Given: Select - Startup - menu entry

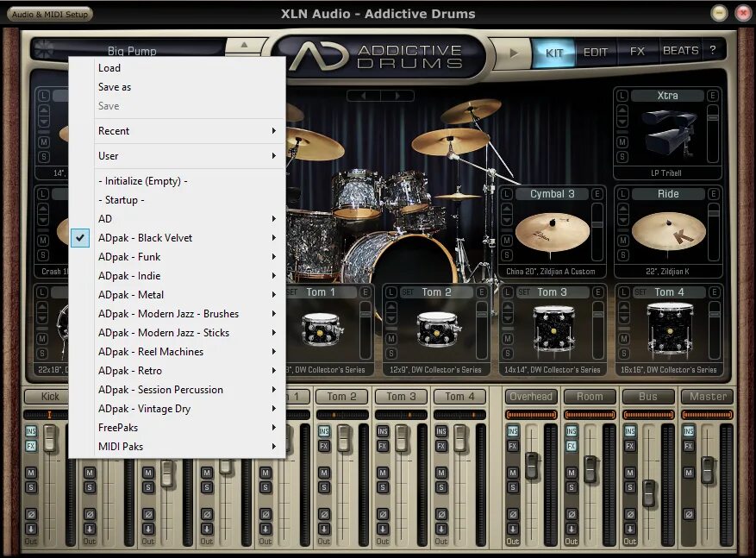Looking at the screenshot, I should click(188, 200).
